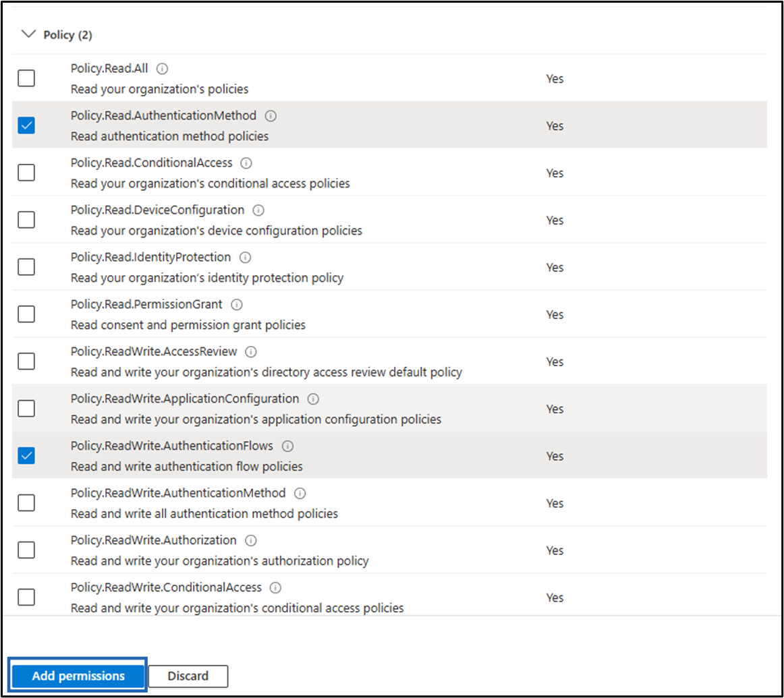This screenshot has height=698, width=784.
Task: Open info icon next to Policy.ReadWrite.AccessReview
Action: tap(251, 352)
